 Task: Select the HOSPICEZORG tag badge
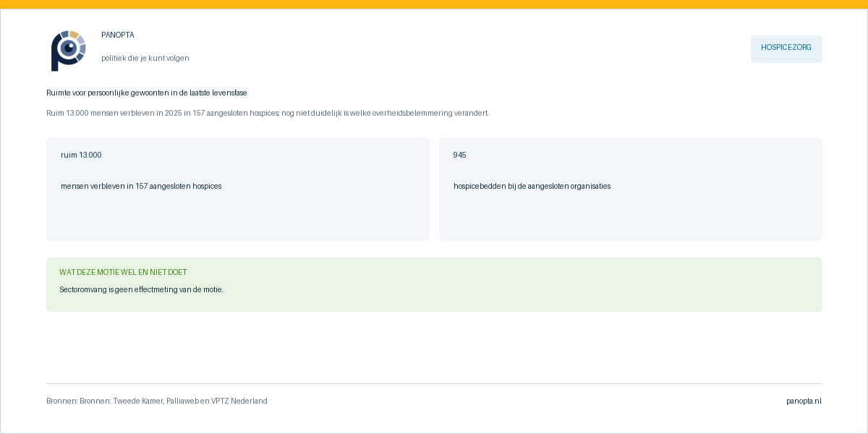[786, 49]
